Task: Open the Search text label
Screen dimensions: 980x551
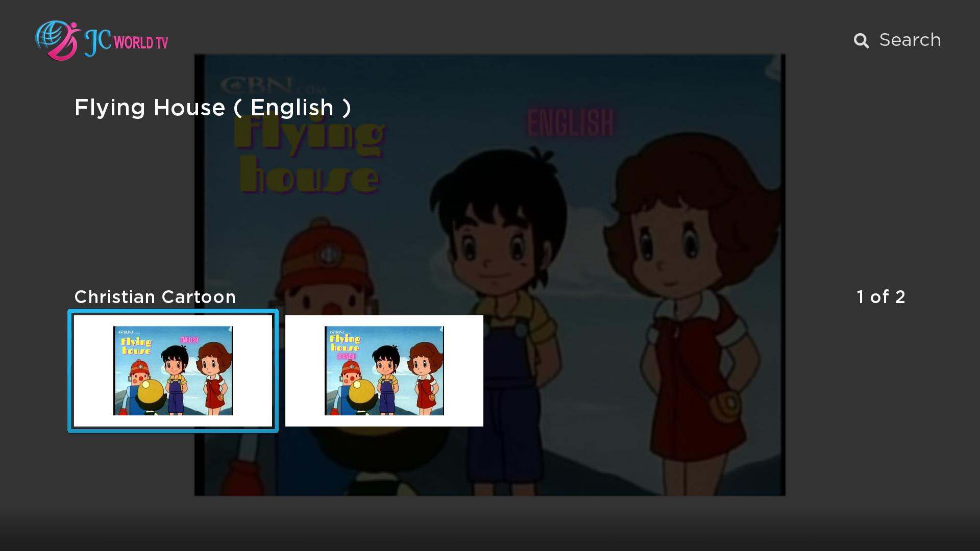Action: [x=910, y=40]
